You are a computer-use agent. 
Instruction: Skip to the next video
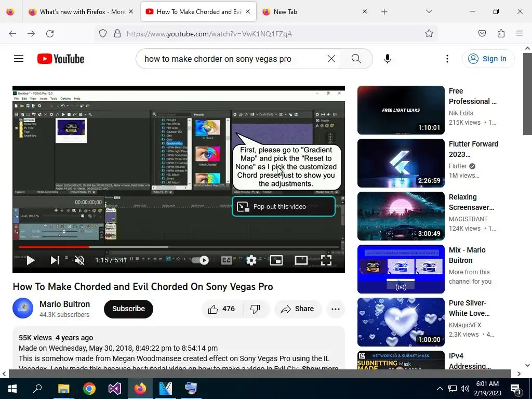tap(55, 260)
